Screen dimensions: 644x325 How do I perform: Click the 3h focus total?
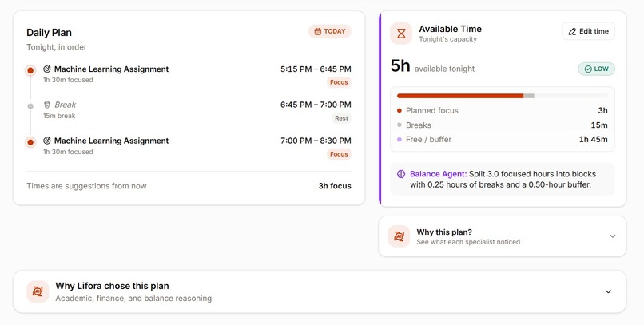pos(335,186)
